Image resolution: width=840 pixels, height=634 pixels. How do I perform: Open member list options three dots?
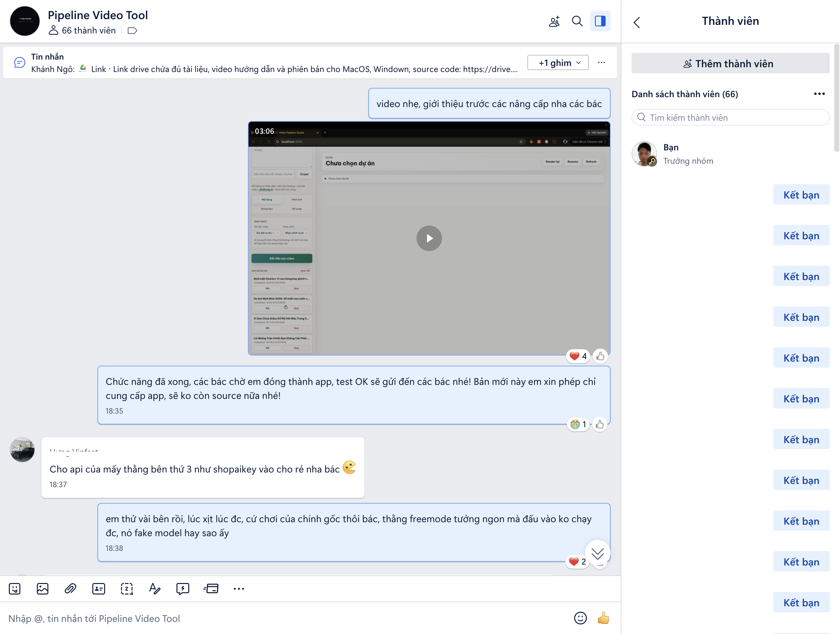[819, 94]
